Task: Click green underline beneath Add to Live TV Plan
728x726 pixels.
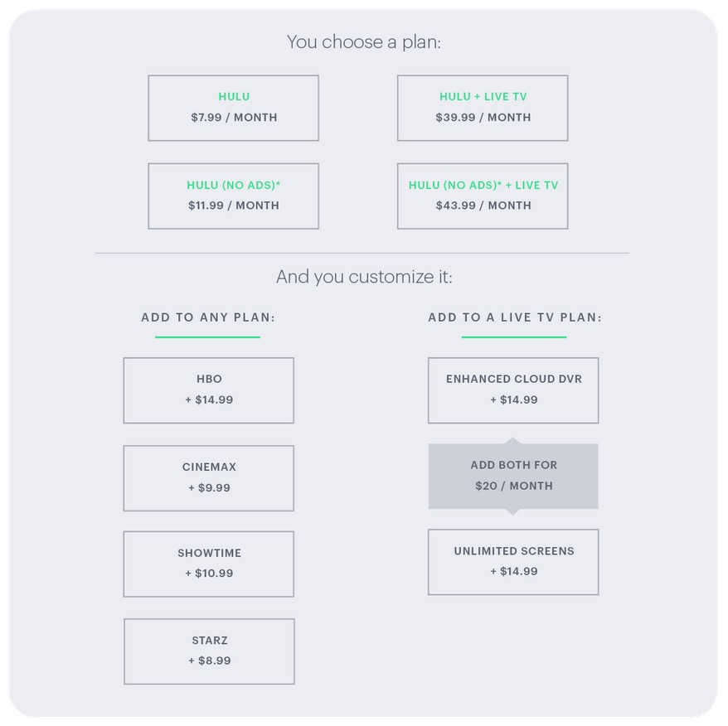Action: pos(514,337)
